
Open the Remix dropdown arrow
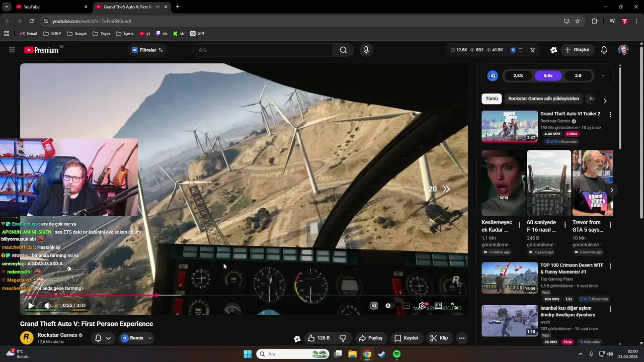tap(149, 338)
